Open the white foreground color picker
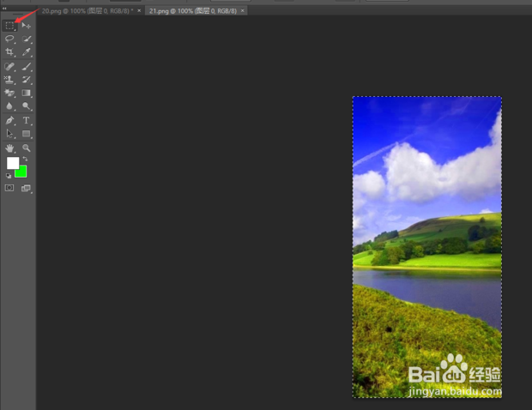 tap(12, 162)
